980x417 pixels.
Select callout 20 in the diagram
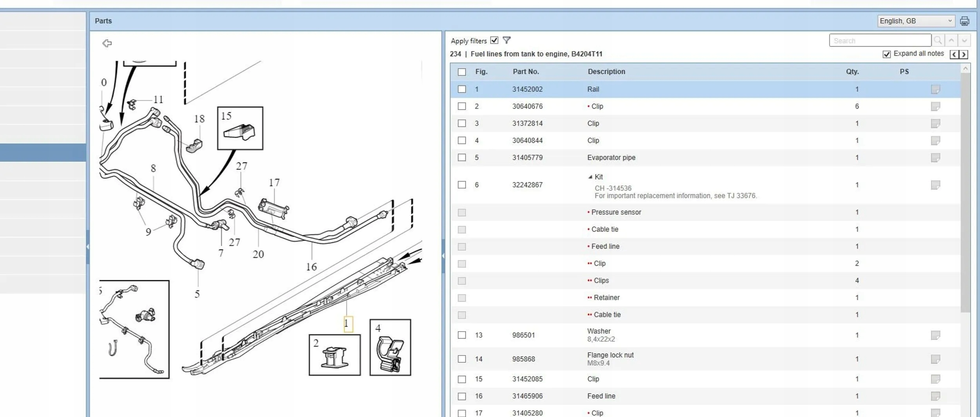258,255
